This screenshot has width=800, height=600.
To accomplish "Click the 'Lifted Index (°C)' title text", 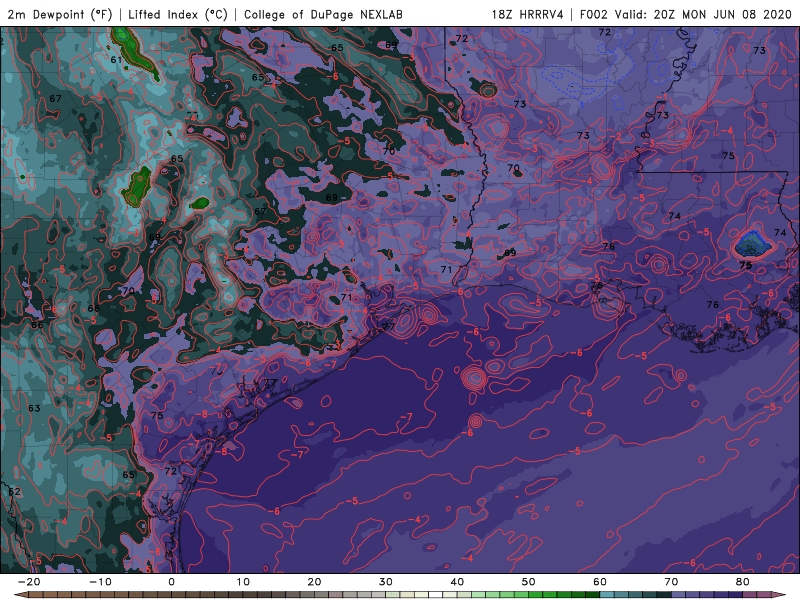I will click(178, 14).
